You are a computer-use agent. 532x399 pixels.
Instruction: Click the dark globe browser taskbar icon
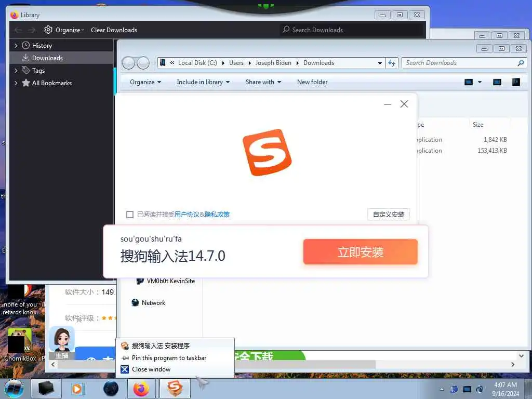click(111, 389)
